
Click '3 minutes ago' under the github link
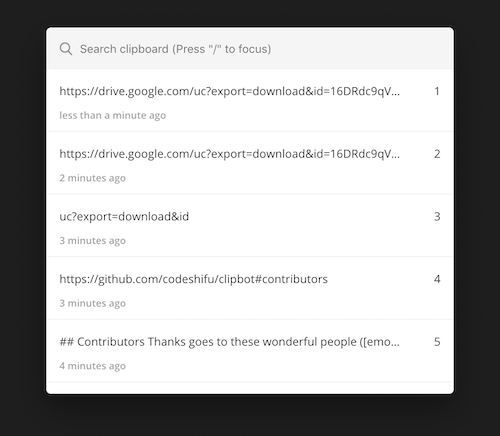[x=93, y=303]
